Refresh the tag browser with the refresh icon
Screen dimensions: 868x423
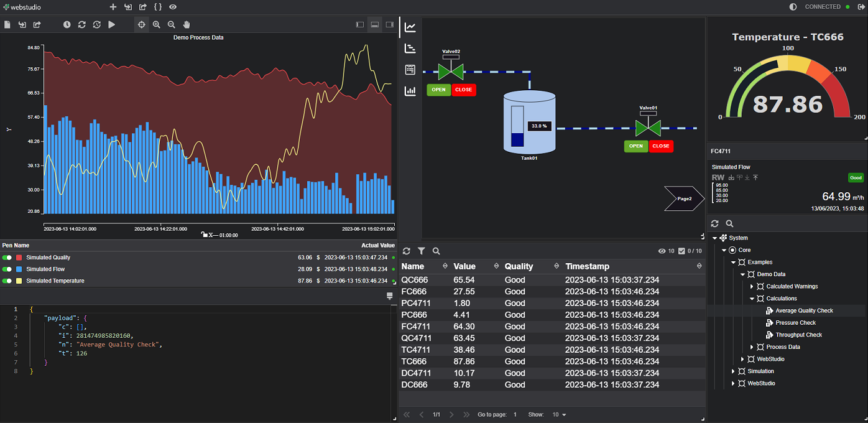(714, 223)
